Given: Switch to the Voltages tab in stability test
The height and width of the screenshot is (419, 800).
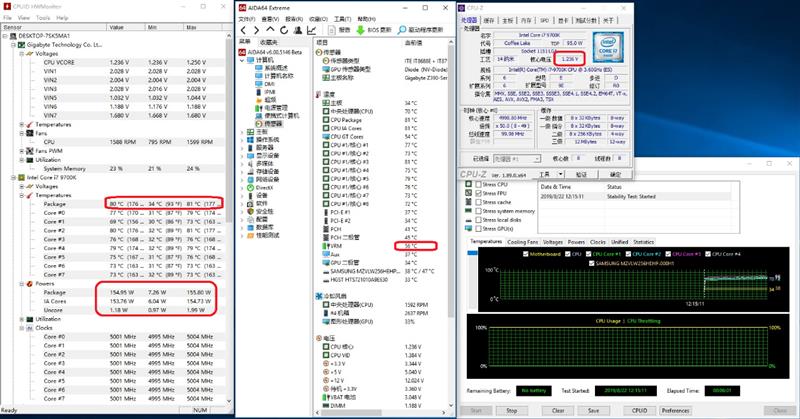Looking at the screenshot, I should pos(553,242).
